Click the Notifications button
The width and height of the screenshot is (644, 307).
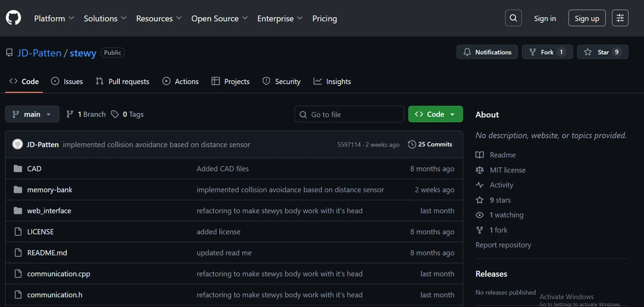tap(487, 52)
